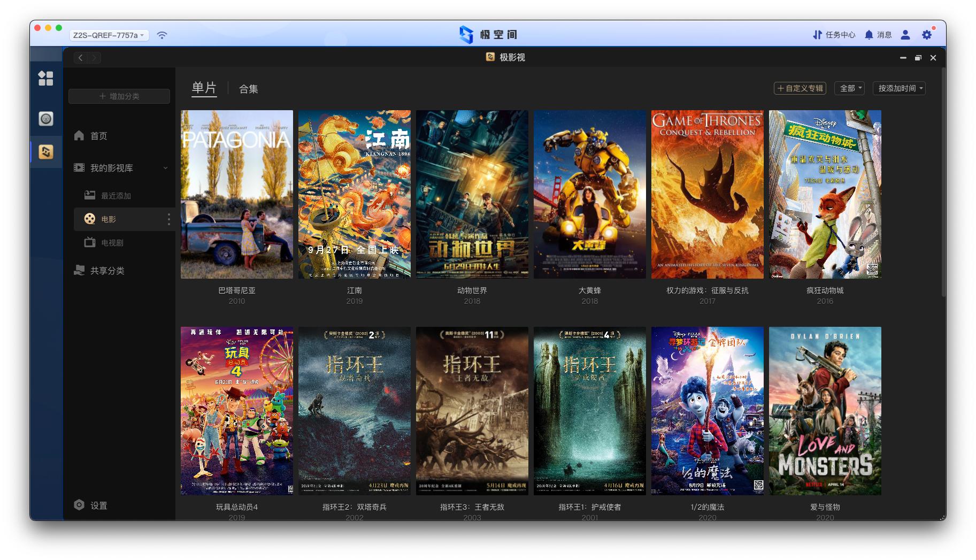This screenshot has width=976, height=560.
Task: Click 任务中心 label
Action: click(841, 35)
